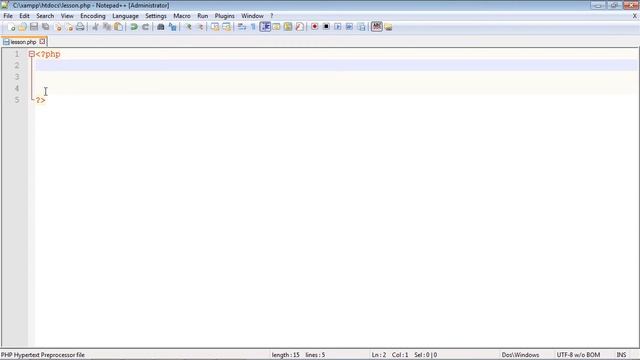The image size is (640, 360).
Task: Open the Macro menu
Action: coord(182,16)
